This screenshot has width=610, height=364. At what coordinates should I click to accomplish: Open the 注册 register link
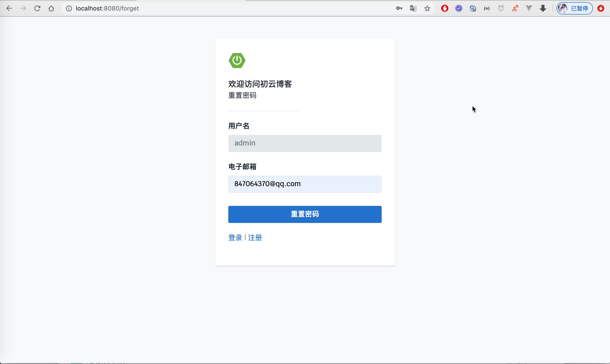[x=255, y=237]
